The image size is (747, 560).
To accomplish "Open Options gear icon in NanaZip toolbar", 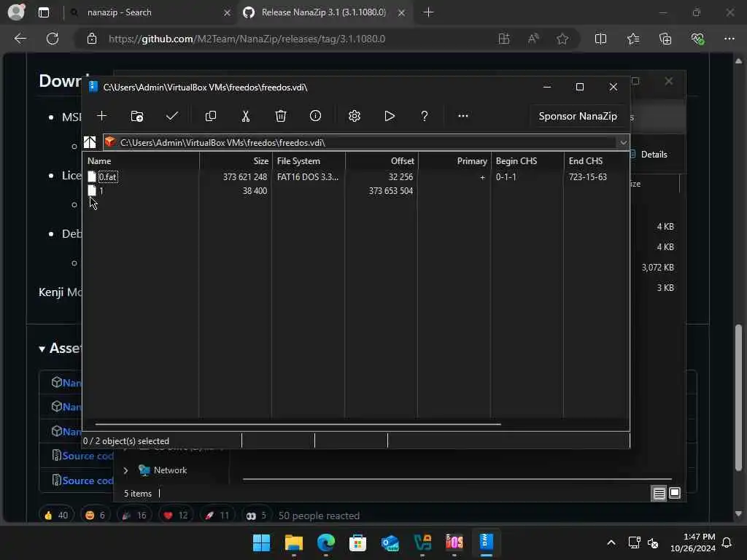I will pyautogui.click(x=354, y=116).
